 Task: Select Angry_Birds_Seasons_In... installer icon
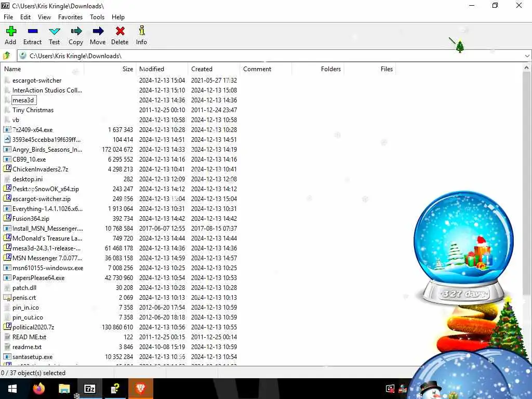coord(7,149)
